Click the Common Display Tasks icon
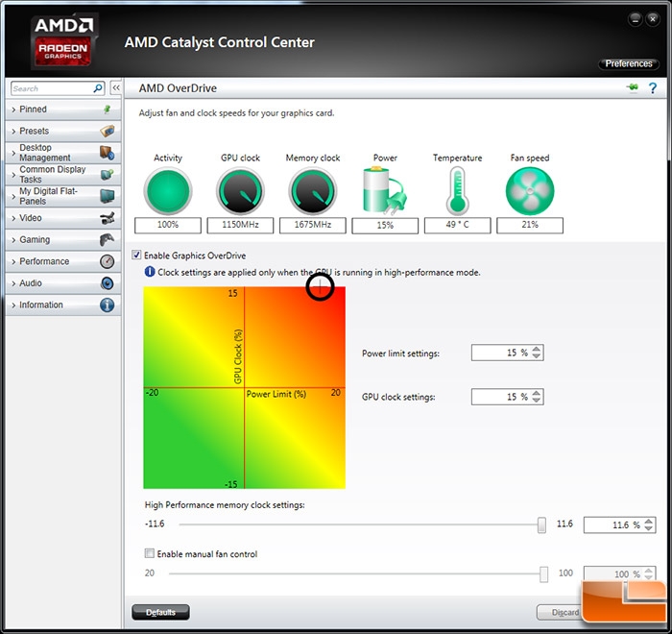The image size is (672, 634). pos(108,175)
